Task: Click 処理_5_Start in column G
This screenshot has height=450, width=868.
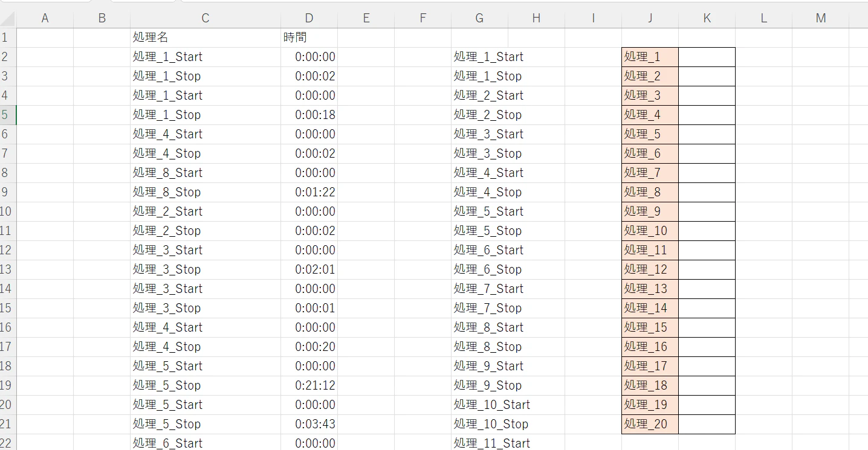Action: point(488,211)
